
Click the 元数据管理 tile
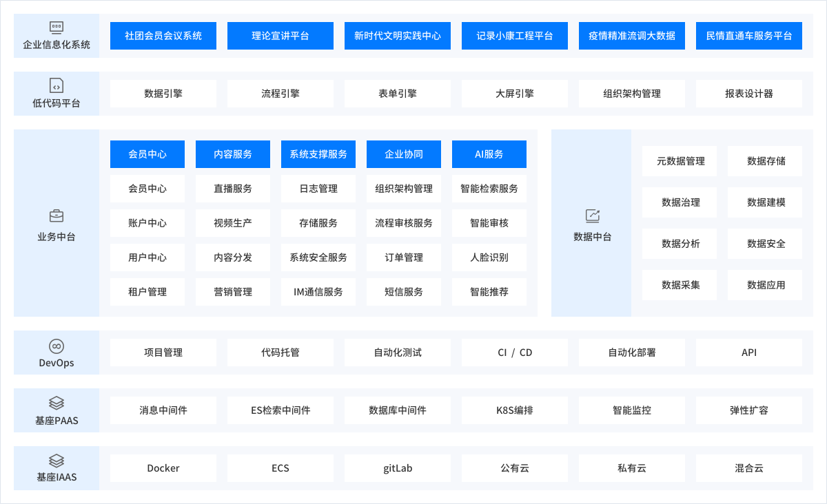point(681,161)
